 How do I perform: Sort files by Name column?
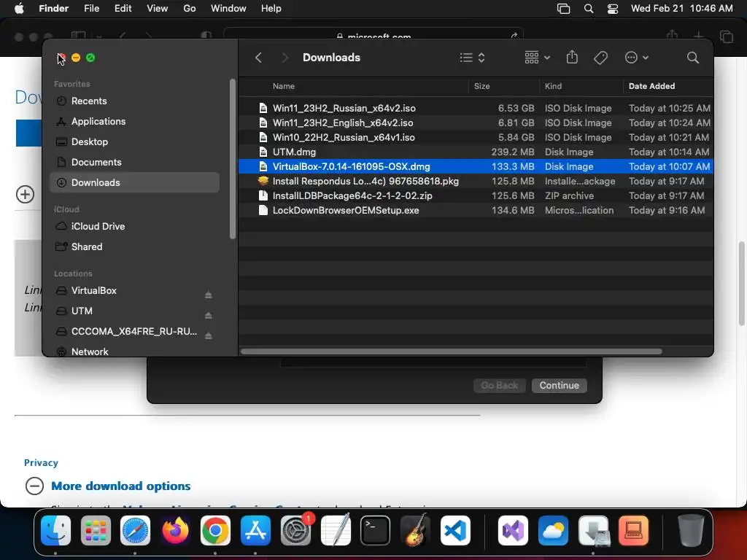click(354, 86)
